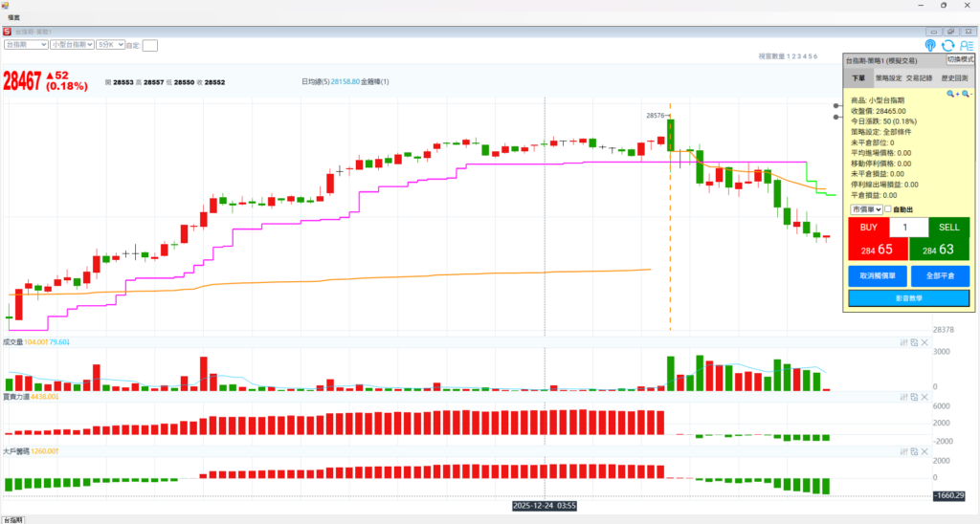
Task: Open settings icon of 買賣力道 panel
Action: 904,396
